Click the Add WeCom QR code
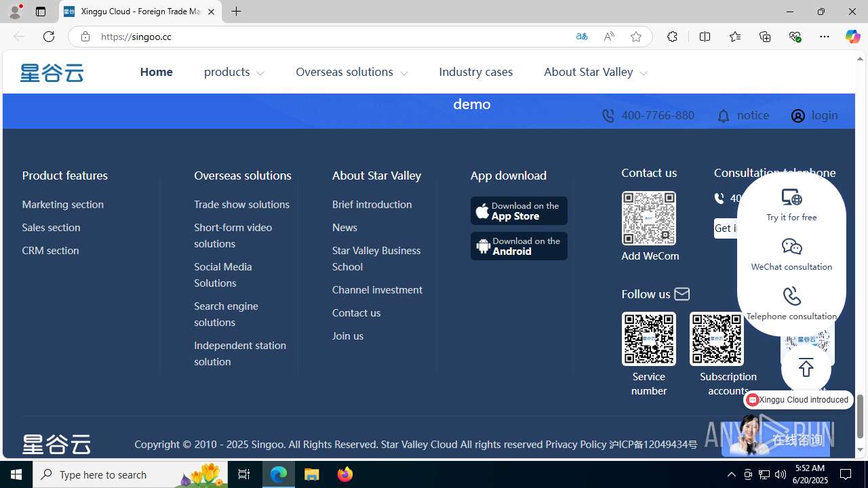This screenshot has width=868, height=488. point(649,218)
